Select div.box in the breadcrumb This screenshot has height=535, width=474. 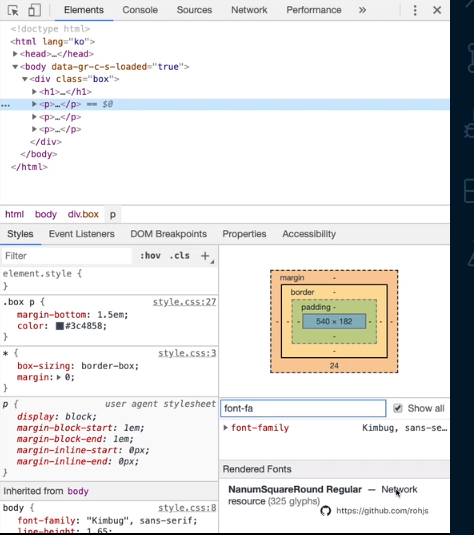click(83, 214)
